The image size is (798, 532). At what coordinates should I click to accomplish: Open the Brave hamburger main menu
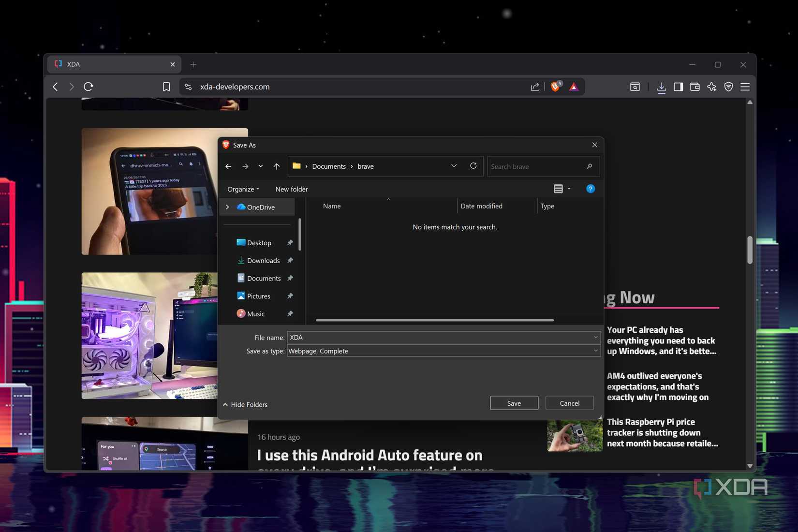pyautogui.click(x=745, y=87)
